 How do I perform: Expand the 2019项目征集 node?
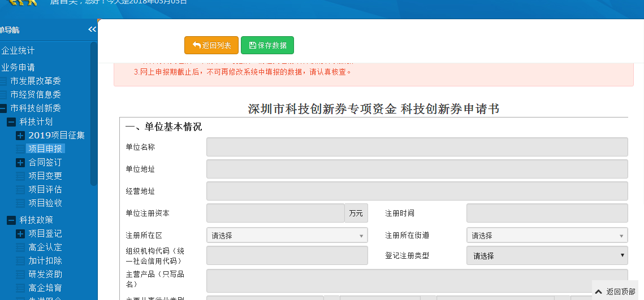pyautogui.click(x=20, y=136)
